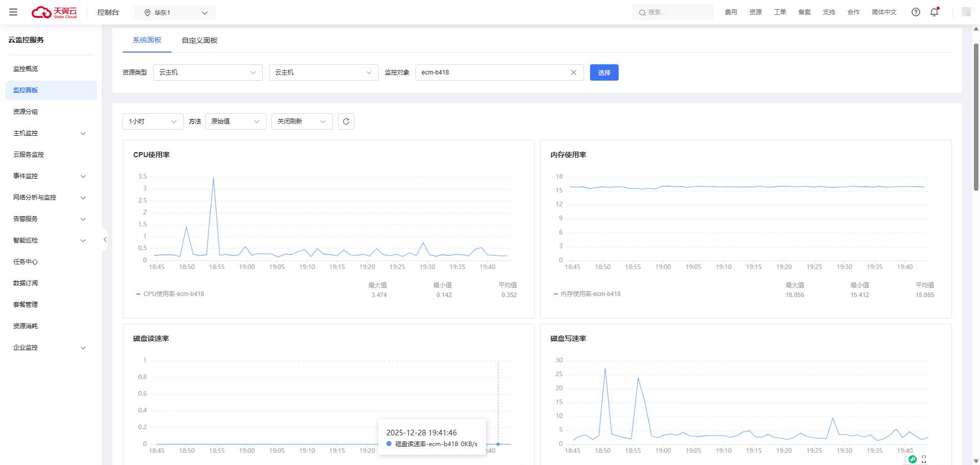980x465 pixels.
Task: Click the blue 选择 button
Action: [604, 72]
